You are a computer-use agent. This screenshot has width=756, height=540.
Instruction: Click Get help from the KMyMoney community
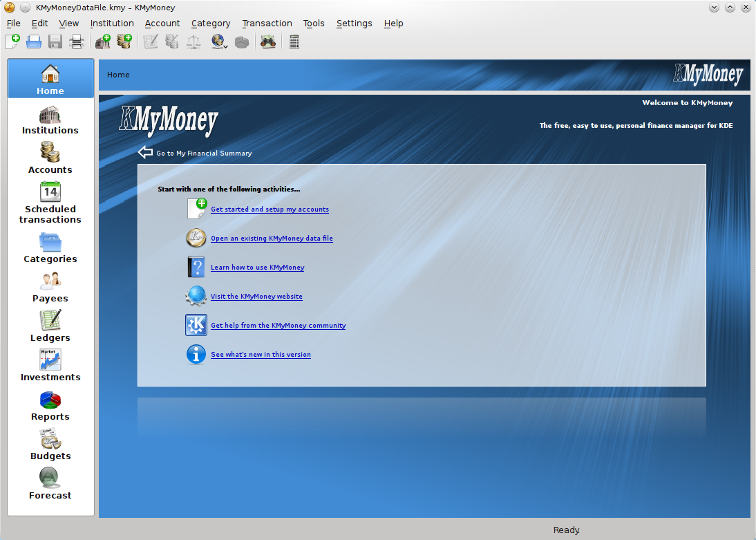click(x=278, y=325)
